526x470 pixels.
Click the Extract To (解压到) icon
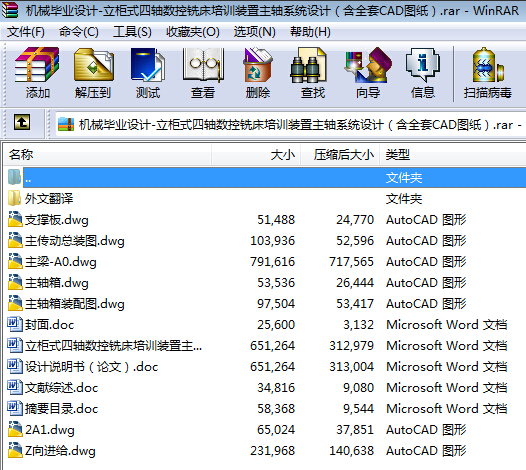coord(94,65)
